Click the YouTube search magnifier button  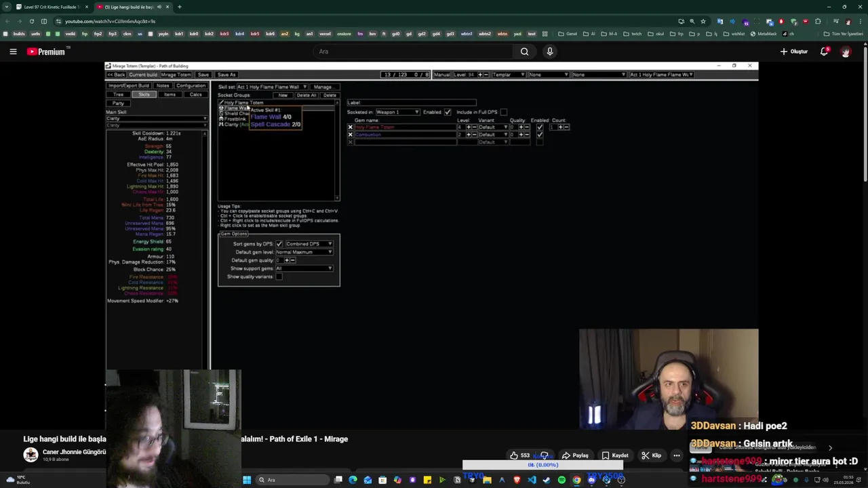524,52
